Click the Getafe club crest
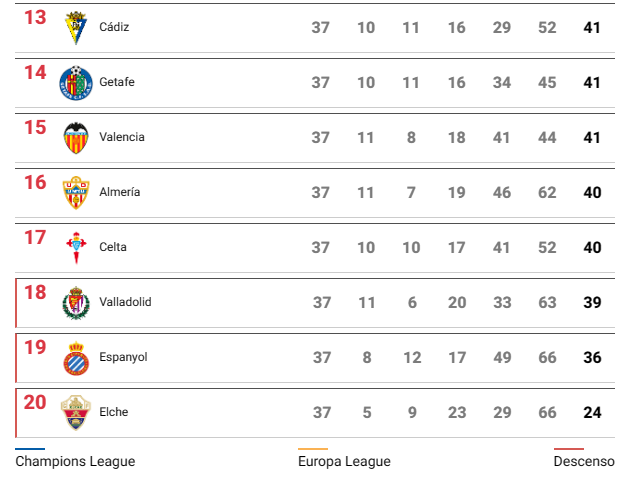This screenshot has width=639, height=490. tap(76, 83)
